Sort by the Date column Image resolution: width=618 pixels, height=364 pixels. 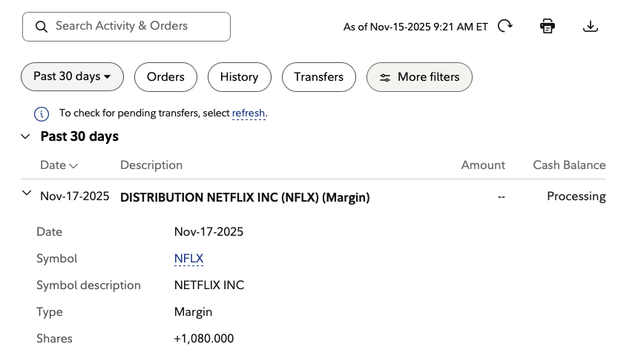(x=59, y=165)
